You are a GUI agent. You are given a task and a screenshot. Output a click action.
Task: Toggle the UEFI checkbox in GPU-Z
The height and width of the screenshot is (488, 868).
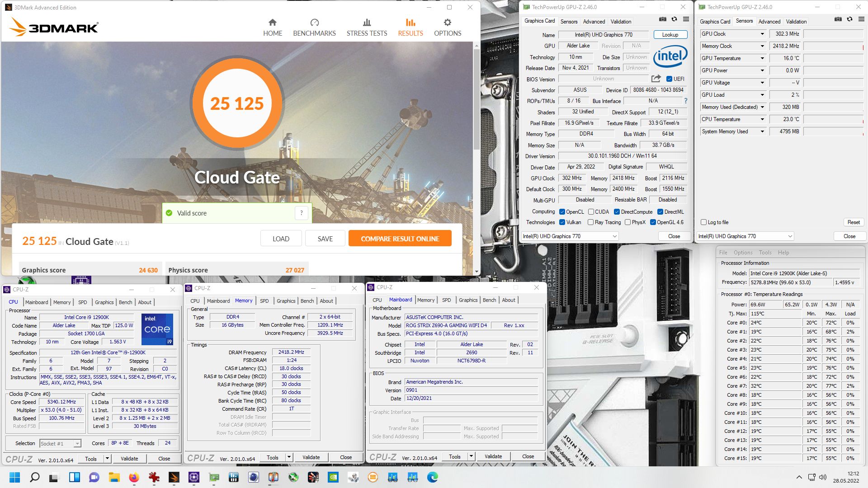coord(669,79)
